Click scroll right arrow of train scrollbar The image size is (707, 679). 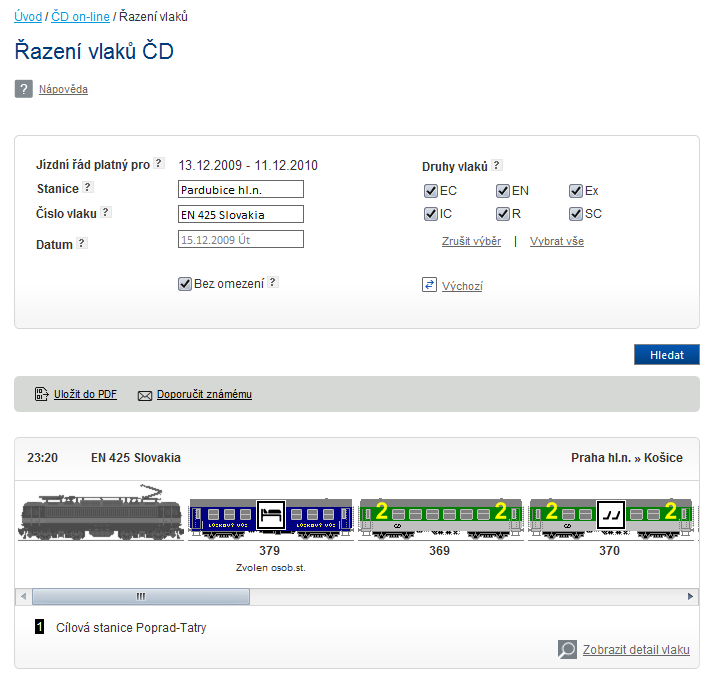690,596
